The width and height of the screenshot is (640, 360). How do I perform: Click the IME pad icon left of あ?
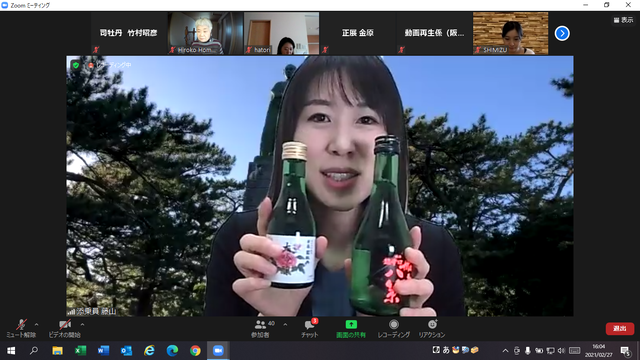(436, 350)
